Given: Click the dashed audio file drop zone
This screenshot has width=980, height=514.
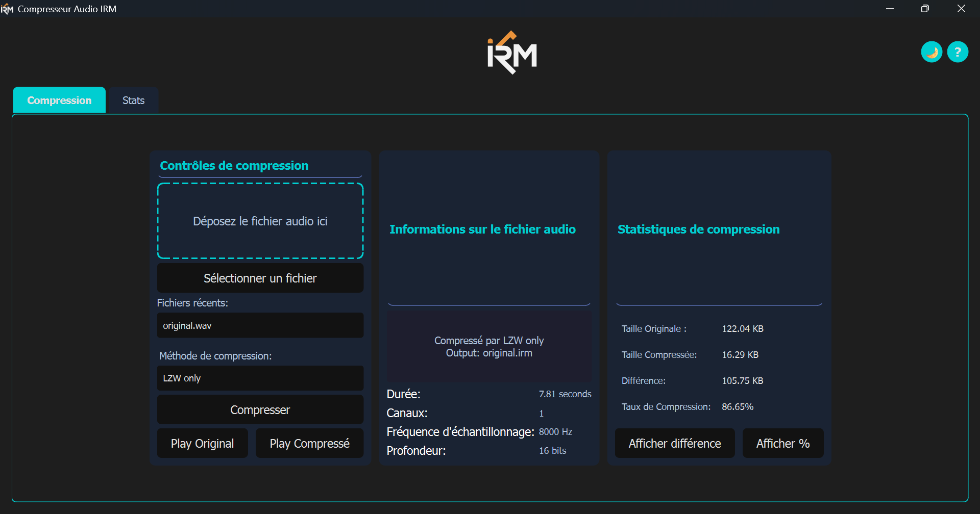Looking at the screenshot, I should (260, 221).
